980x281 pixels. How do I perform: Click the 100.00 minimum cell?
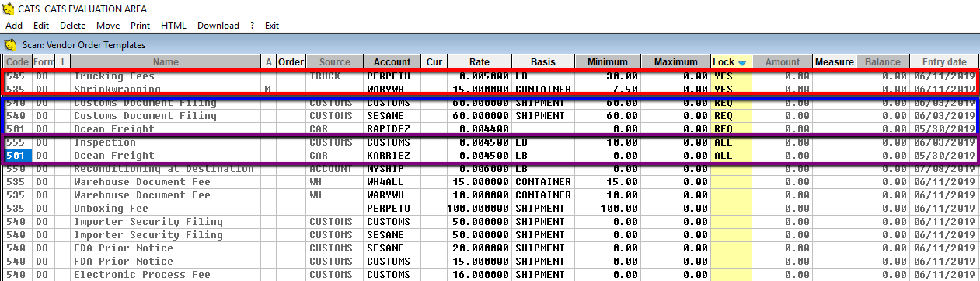coord(608,209)
